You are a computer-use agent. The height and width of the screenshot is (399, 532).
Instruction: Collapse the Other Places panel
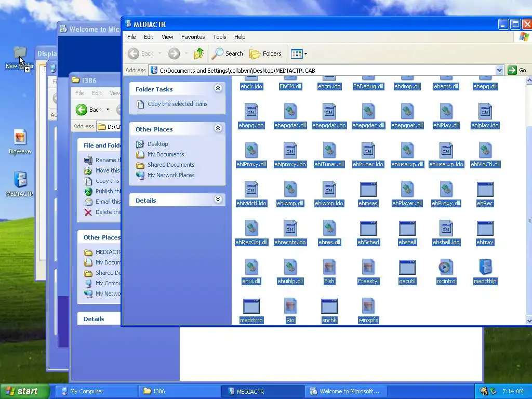pos(218,128)
